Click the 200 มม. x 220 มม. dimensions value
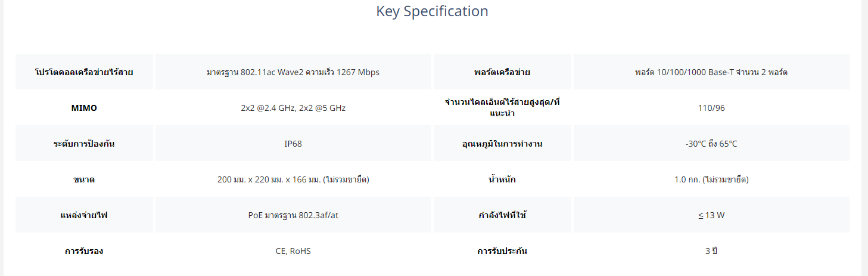868x276 pixels. (x=293, y=179)
